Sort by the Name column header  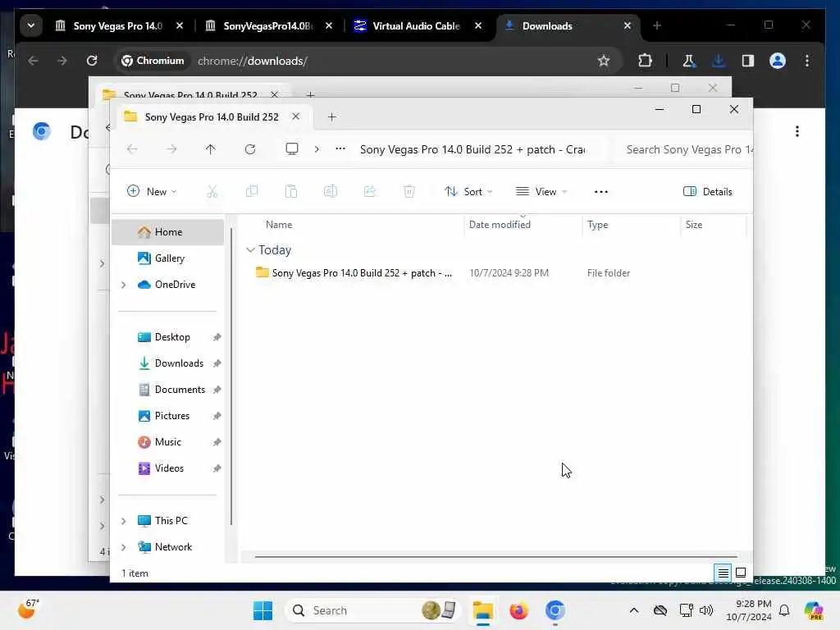351,225
